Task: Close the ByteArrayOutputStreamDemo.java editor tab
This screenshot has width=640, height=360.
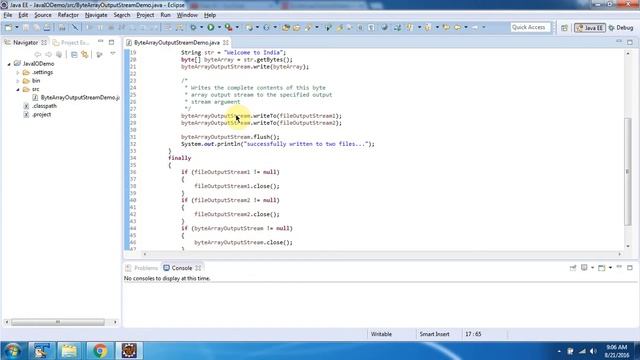Action: point(226,42)
